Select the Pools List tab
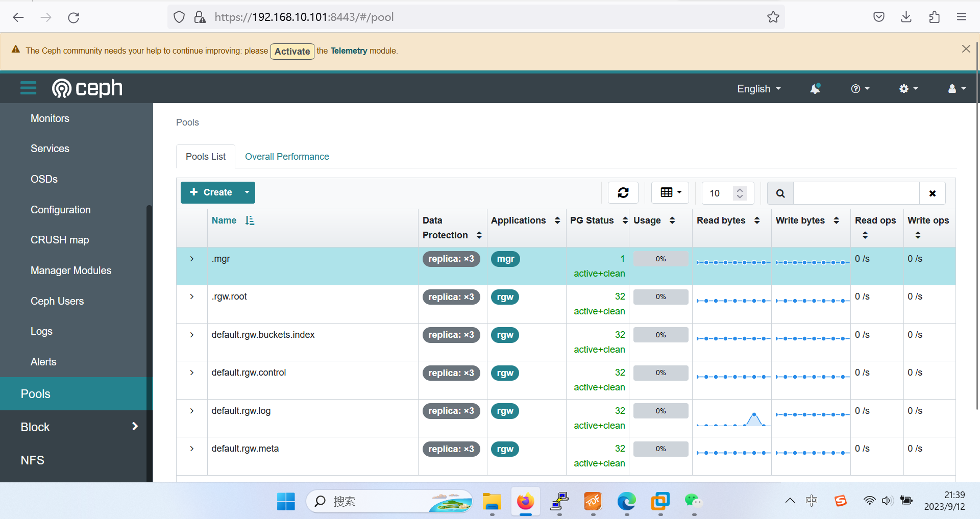This screenshot has height=519, width=980. tap(206, 157)
